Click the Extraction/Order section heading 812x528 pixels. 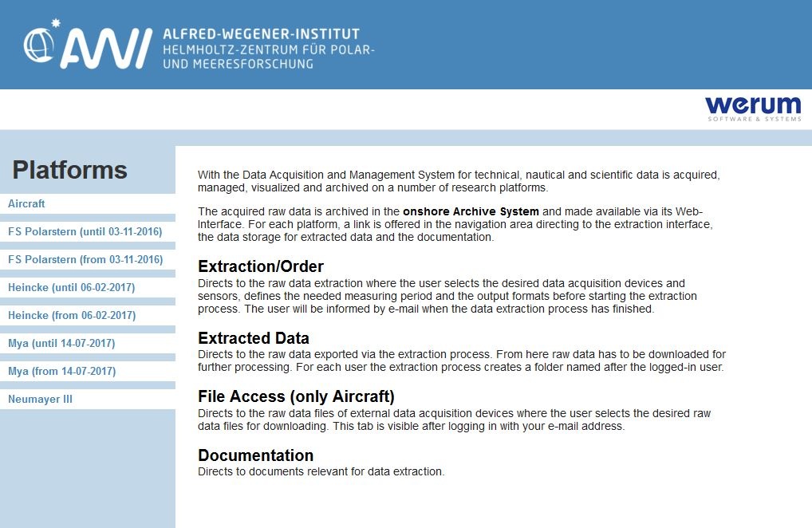(x=261, y=266)
